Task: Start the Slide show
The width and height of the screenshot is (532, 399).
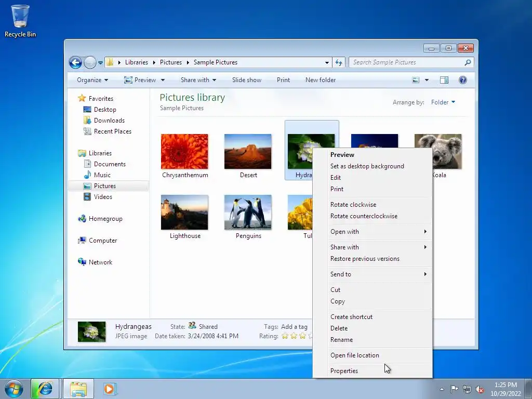Action: (247, 80)
